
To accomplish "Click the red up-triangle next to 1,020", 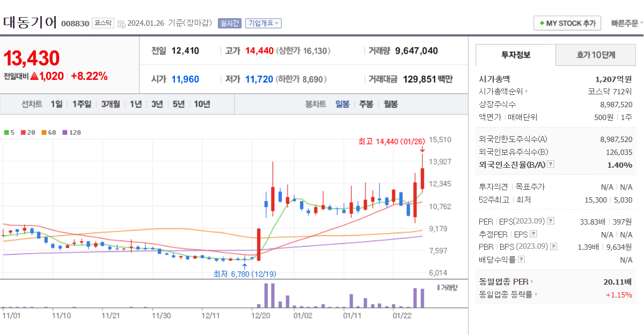I will point(34,76).
